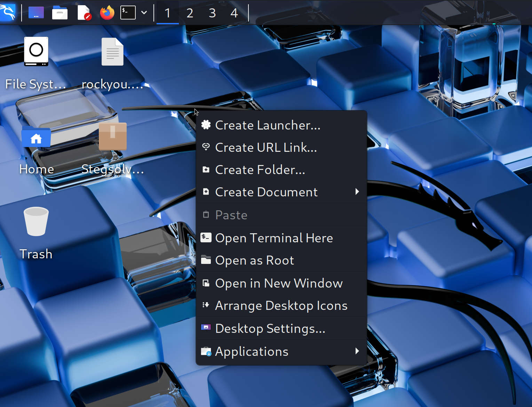The height and width of the screenshot is (407, 532).
Task: Click the show desktop panel icon
Action: click(36, 13)
